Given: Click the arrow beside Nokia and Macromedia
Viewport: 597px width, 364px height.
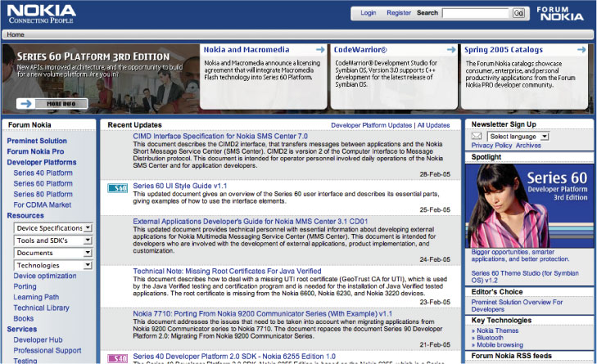Looking at the screenshot, I should coord(319,50).
